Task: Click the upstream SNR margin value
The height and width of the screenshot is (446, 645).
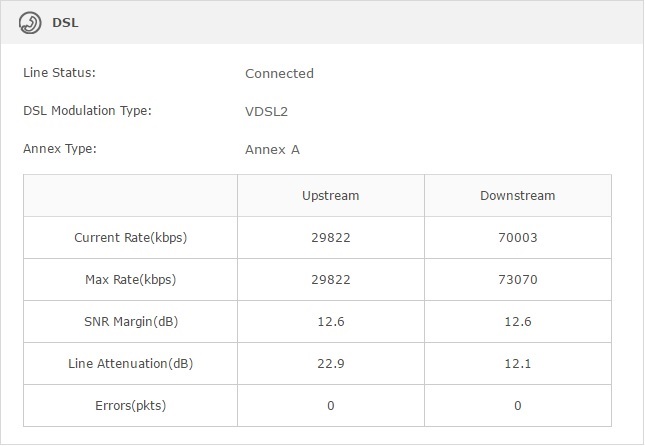Action: (x=330, y=321)
